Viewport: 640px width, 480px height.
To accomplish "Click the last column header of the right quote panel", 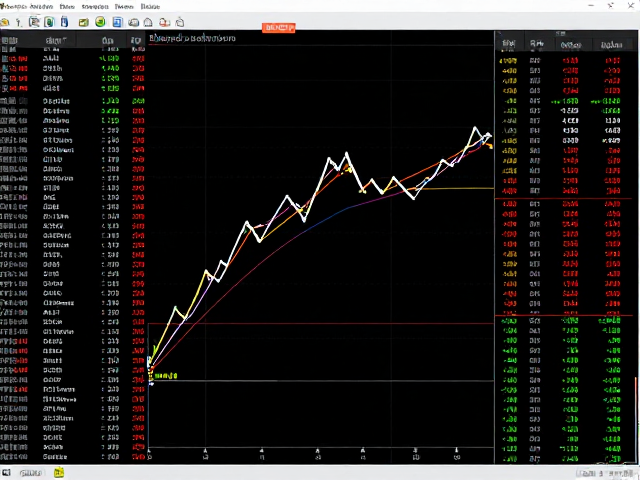I will click(611, 45).
